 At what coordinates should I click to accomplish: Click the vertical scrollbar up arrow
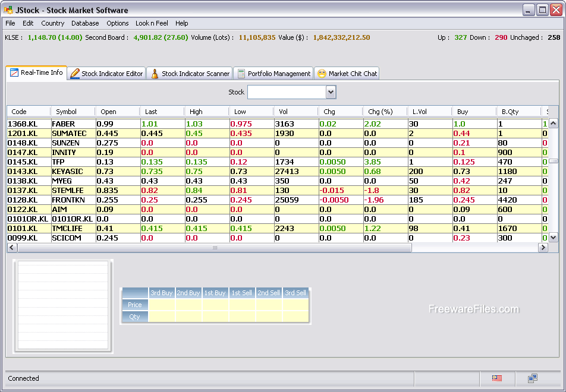[553, 124]
